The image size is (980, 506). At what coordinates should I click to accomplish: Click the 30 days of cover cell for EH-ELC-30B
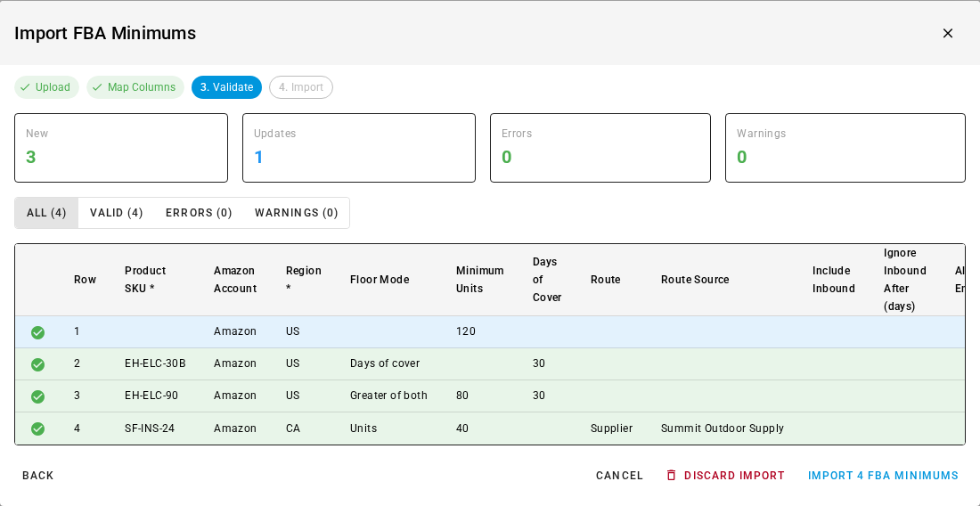pyautogui.click(x=539, y=363)
